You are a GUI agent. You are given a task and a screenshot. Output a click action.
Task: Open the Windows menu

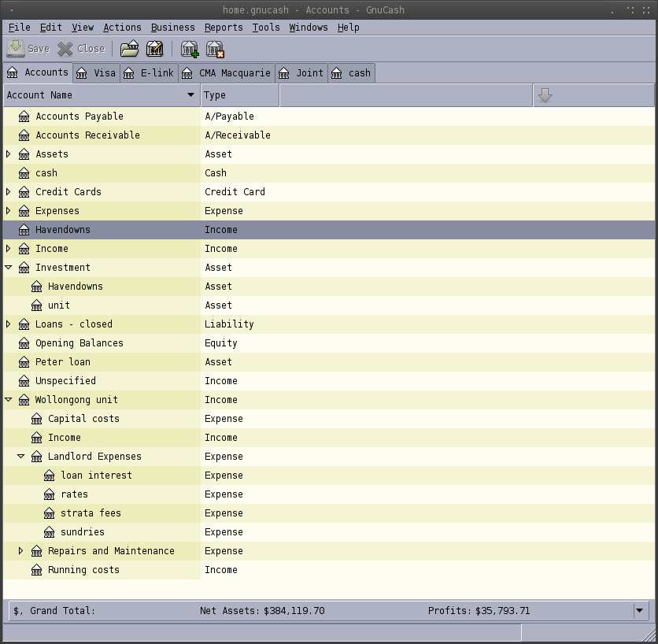[309, 28]
